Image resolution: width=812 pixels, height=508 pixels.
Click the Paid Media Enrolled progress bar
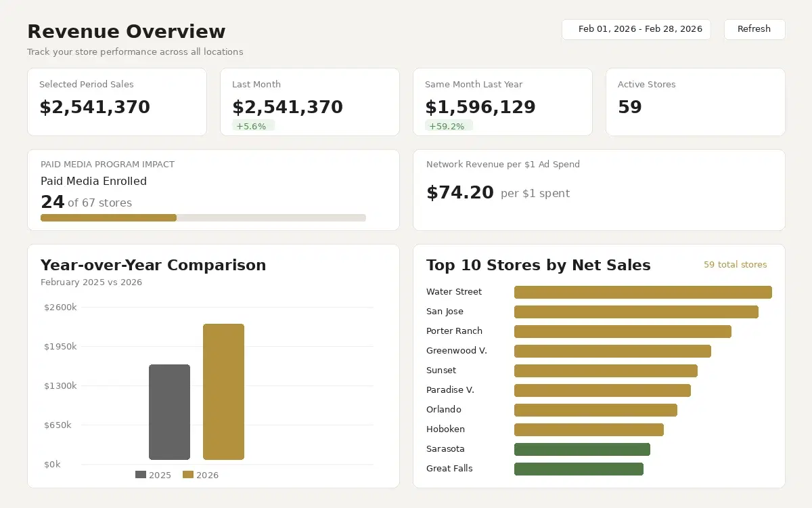203,217
